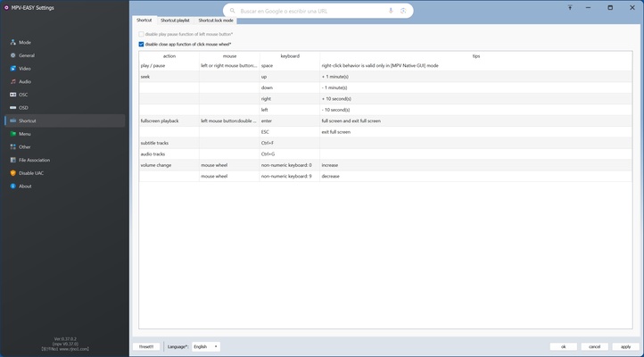Select seek action cell

169,77
